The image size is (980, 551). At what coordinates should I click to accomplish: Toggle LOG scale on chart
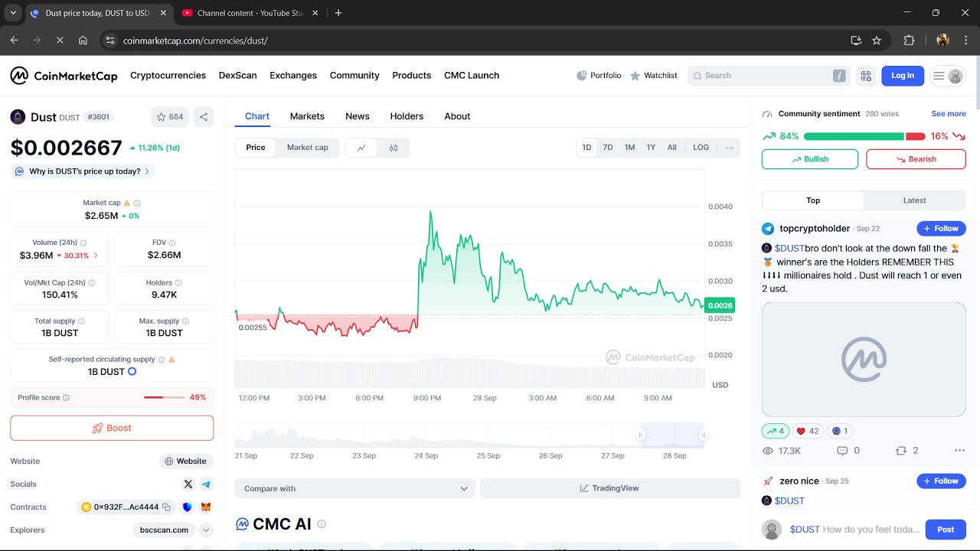pos(701,148)
